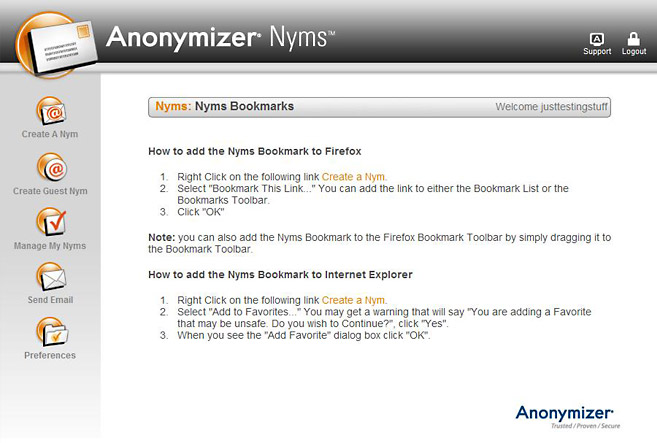The image size is (657, 443).
Task: Click "Create a Nym" link under Internet Explorer instructions
Action: (353, 300)
